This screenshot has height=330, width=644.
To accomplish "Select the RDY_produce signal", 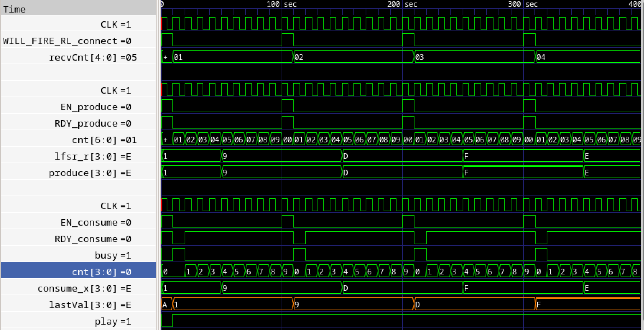I will [x=93, y=123].
